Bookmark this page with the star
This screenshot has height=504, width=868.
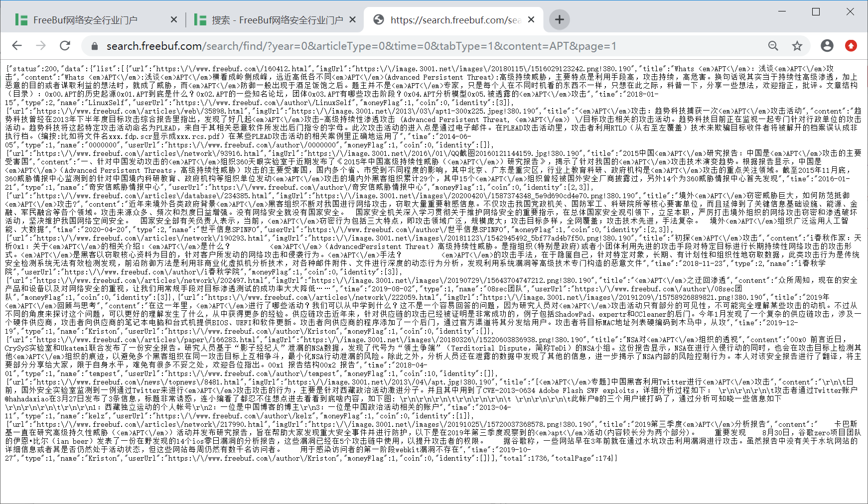coord(797,46)
